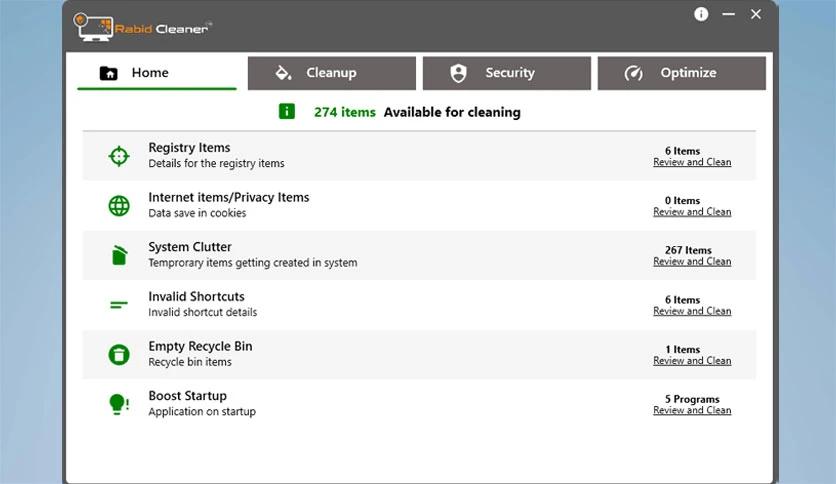Screen dimensions: 836x484
Task: Open the Cleanup tab
Action: point(332,73)
